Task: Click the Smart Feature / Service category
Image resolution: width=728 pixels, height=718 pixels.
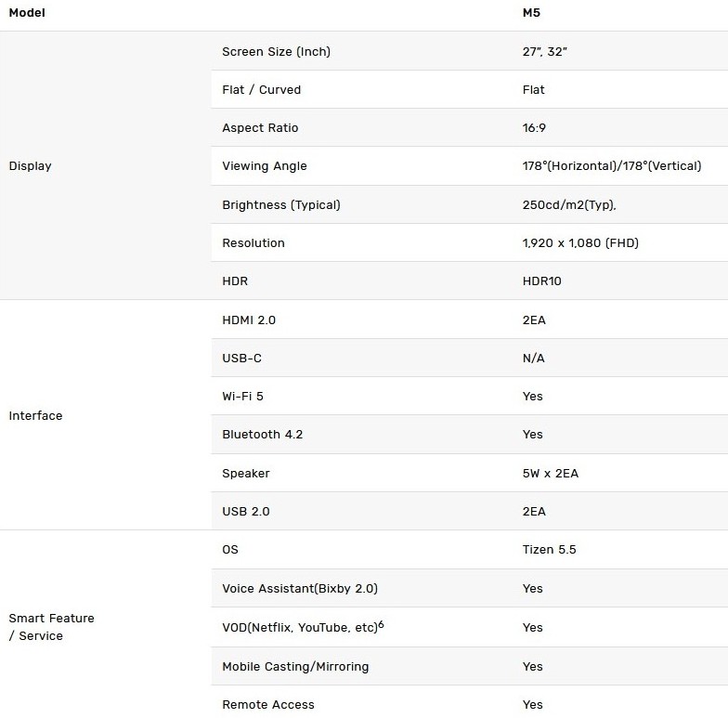Action: click(51, 627)
